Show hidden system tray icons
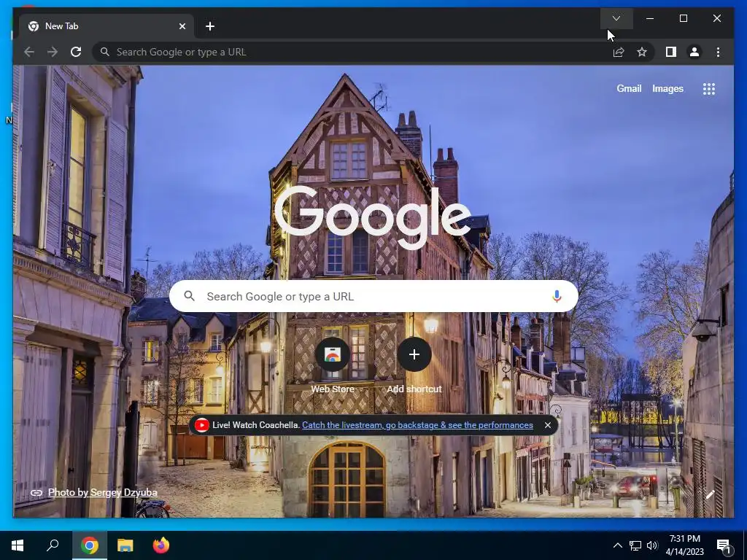747x560 pixels. click(x=617, y=545)
